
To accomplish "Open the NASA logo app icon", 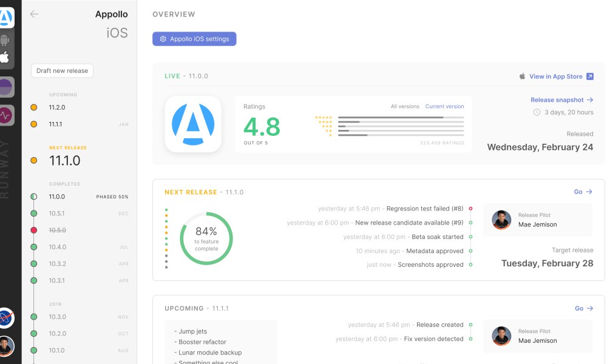I will [6, 318].
